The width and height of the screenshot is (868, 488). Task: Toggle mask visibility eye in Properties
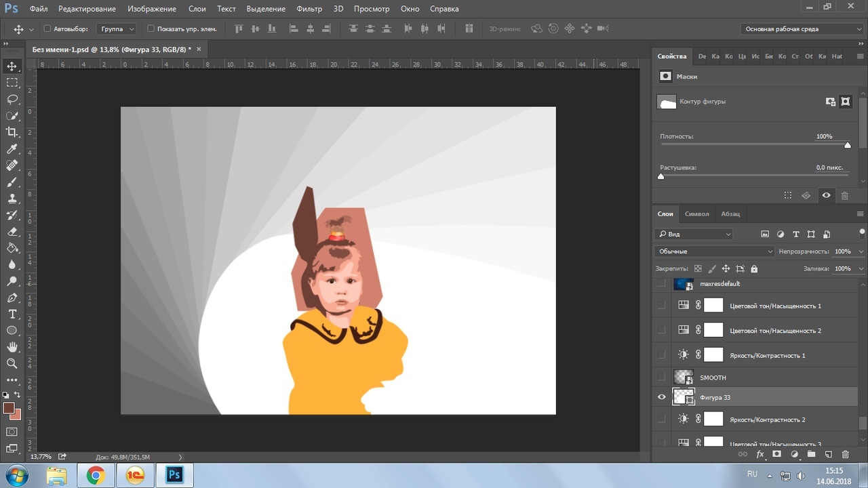826,195
